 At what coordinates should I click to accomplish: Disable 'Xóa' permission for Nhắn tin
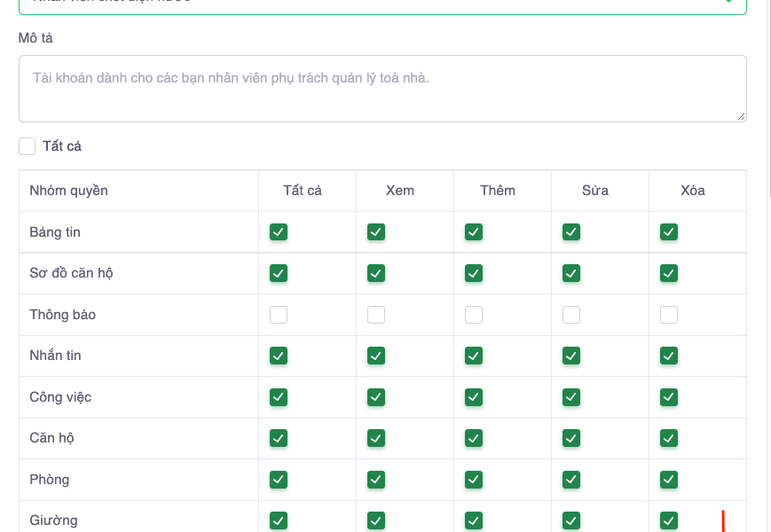tap(669, 356)
